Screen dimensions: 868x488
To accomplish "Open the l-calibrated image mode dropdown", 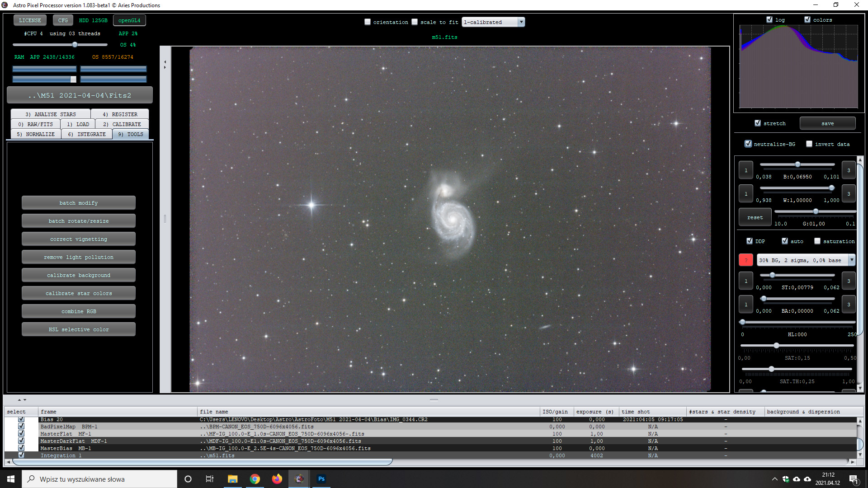I will pyautogui.click(x=493, y=22).
